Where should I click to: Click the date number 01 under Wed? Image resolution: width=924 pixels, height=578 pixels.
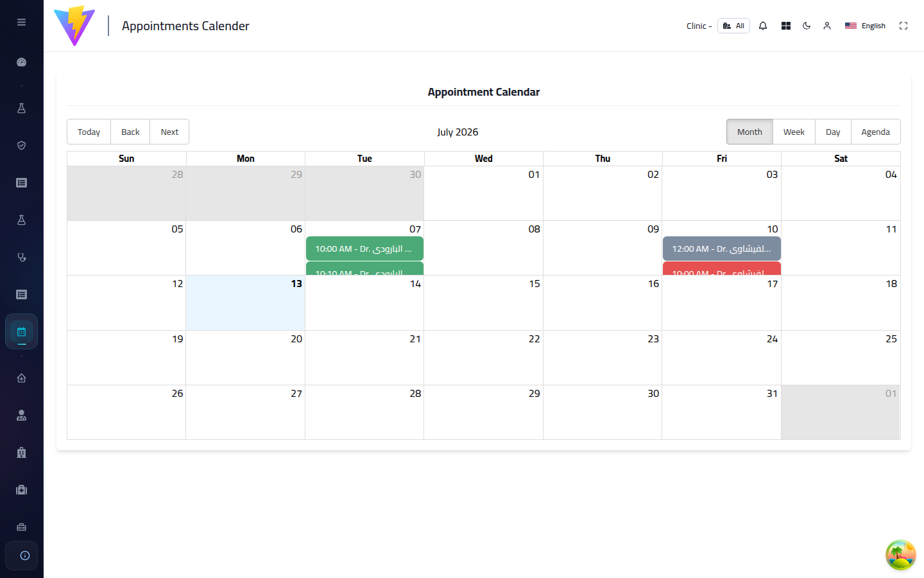(x=534, y=175)
